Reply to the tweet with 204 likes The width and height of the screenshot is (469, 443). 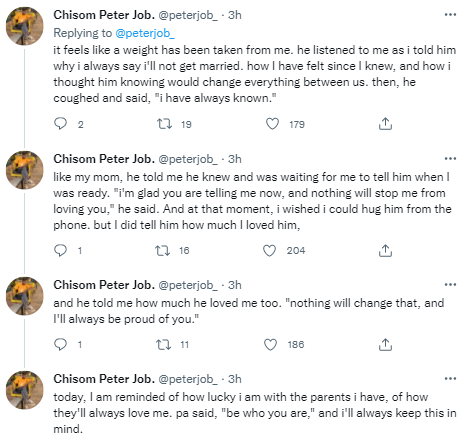[60, 250]
